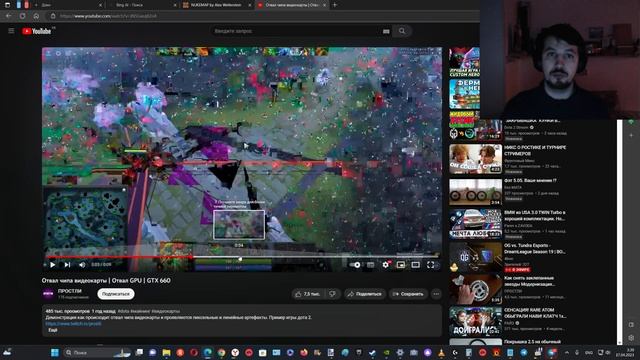
Task: Open a new browser tab with plus
Action: coord(335,5)
